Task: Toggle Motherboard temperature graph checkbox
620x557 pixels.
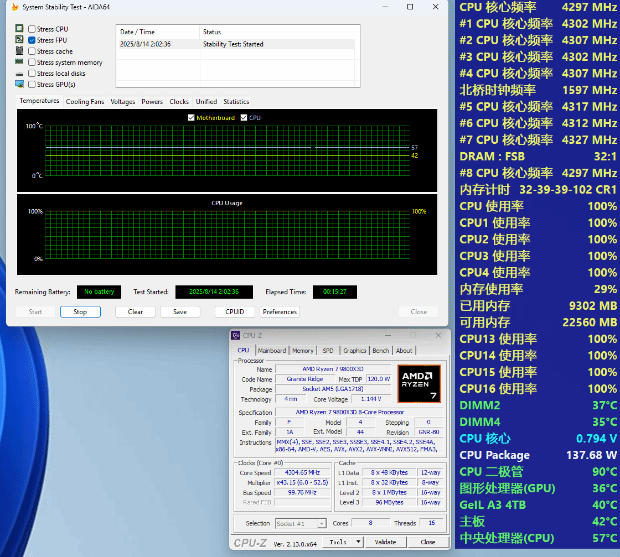Action: 191,117
